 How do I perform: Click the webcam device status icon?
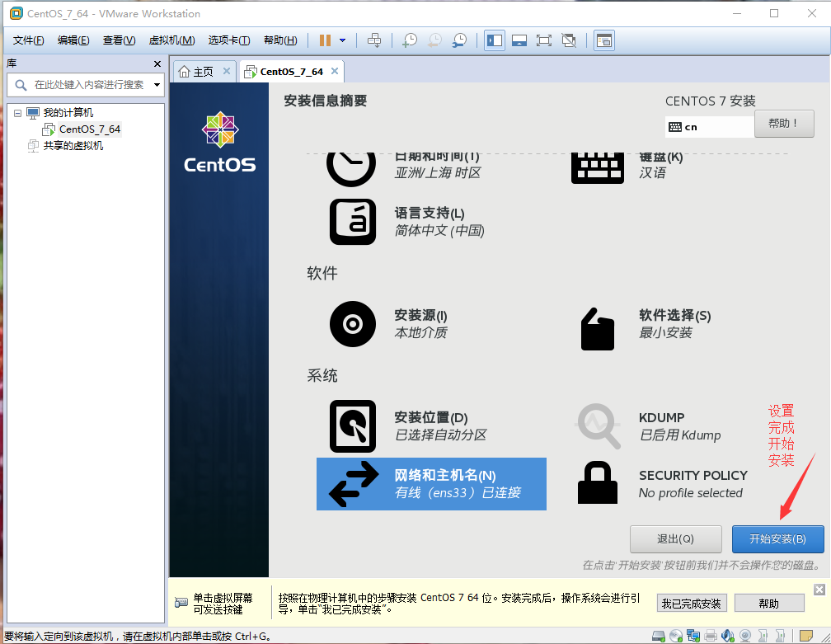745,636
